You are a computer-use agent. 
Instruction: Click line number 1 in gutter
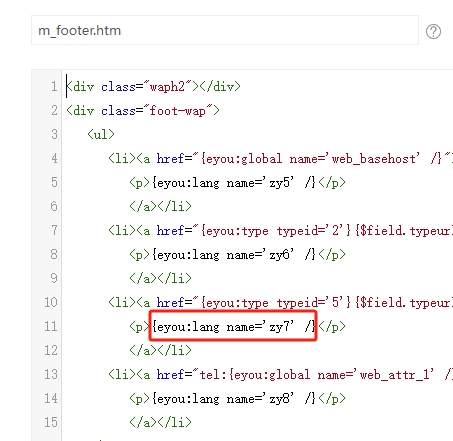coord(54,87)
